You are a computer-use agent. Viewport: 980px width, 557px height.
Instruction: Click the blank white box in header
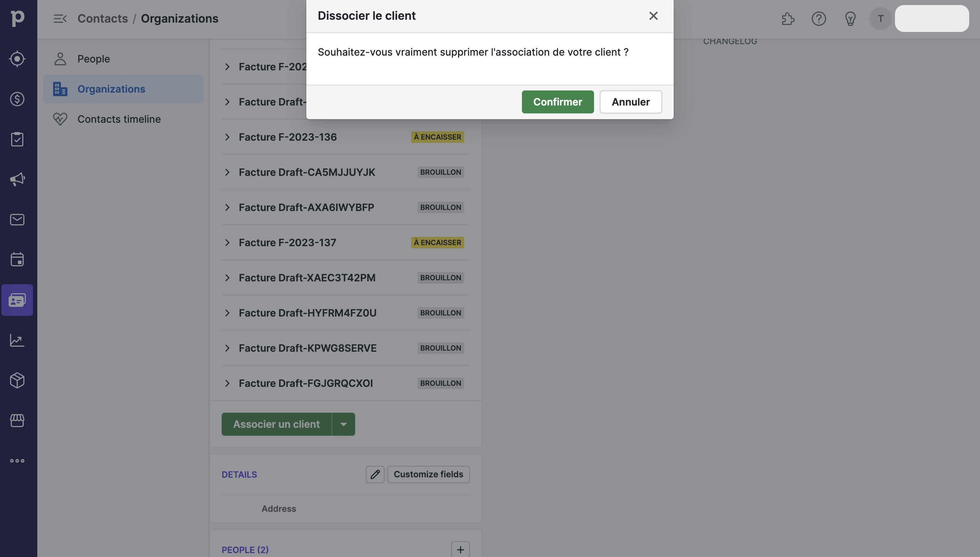pos(932,18)
